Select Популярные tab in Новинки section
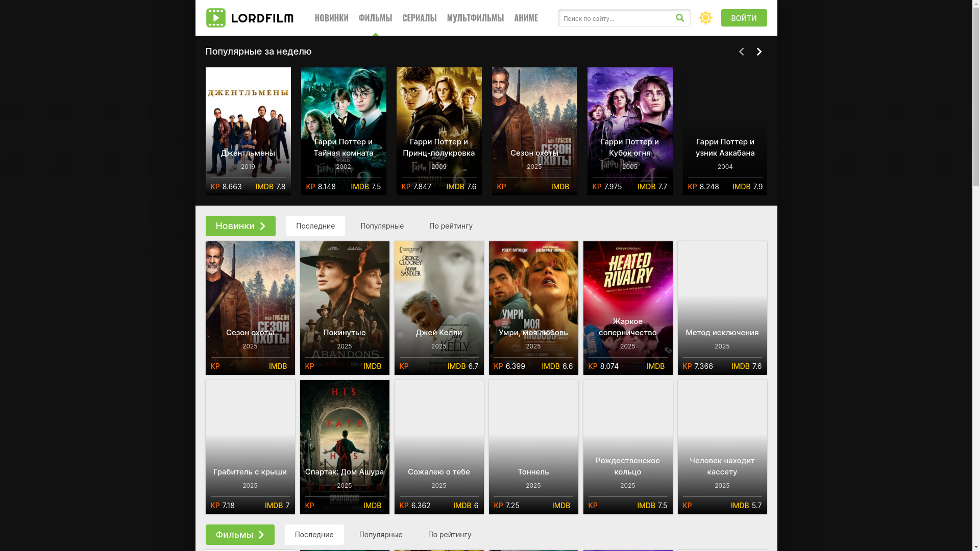 [x=382, y=226]
